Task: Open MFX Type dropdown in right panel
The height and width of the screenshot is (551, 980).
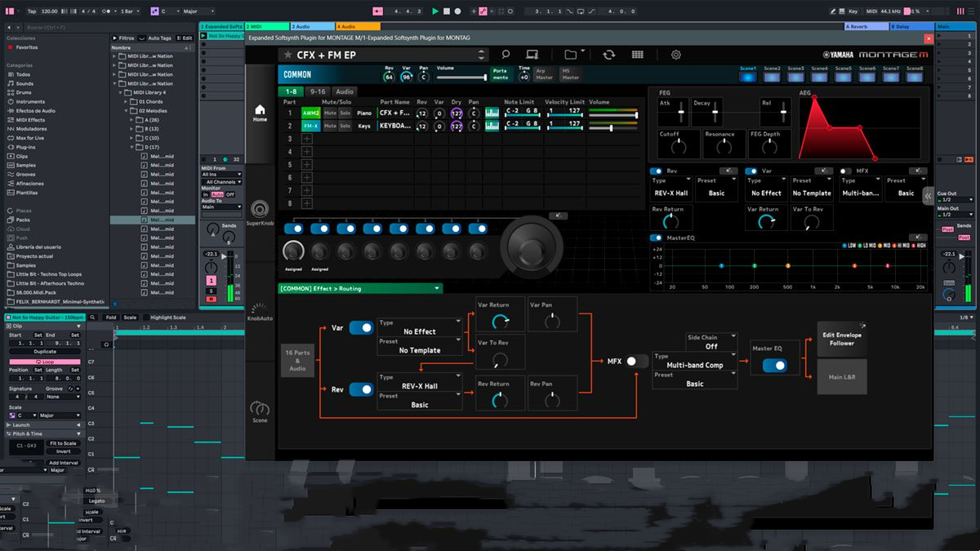Action: pos(861,189)
